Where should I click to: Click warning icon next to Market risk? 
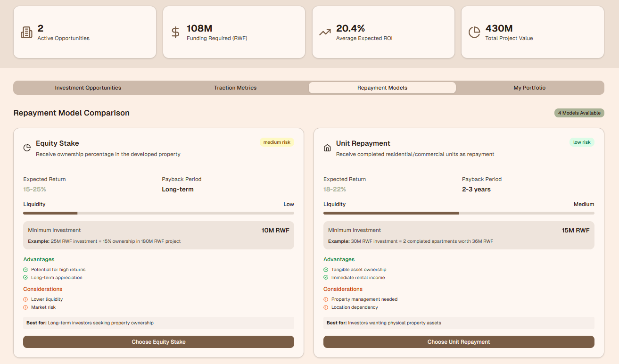[x=25, y=307]
